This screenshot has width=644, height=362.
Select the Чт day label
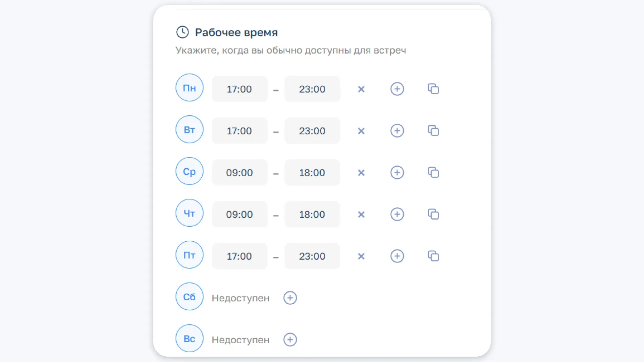click(x=189, y=213)
